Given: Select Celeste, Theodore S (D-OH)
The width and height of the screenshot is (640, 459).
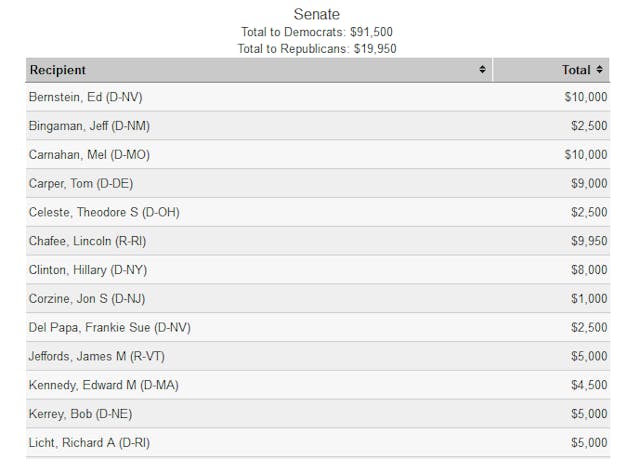Looking at the screenshot, I should pos(104,213).
